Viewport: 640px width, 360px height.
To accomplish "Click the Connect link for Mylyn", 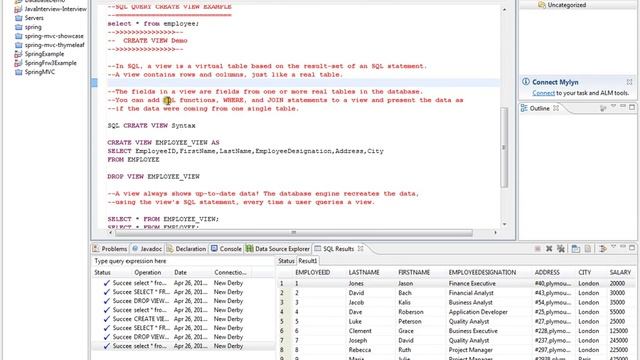I will [x=543, y=93].
